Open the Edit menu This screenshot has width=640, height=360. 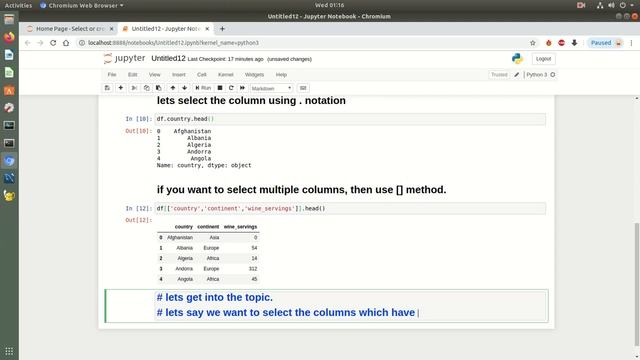coord(133,75)
